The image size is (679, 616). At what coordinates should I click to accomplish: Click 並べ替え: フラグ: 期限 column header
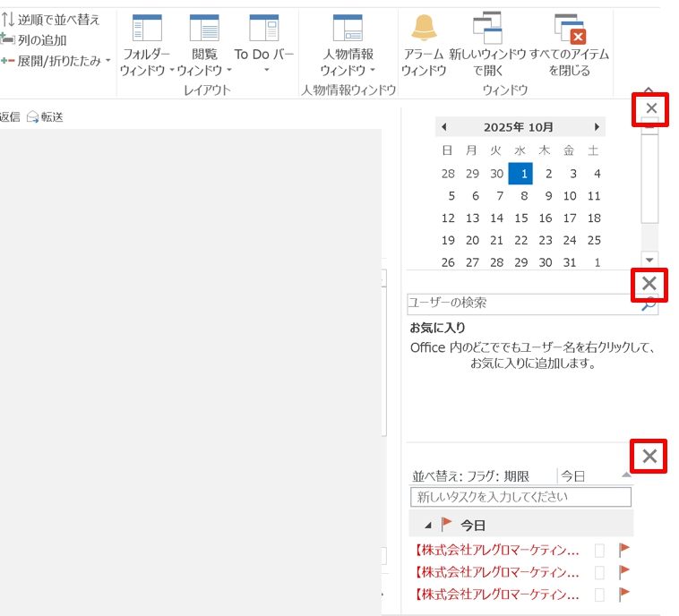(471, 476)
